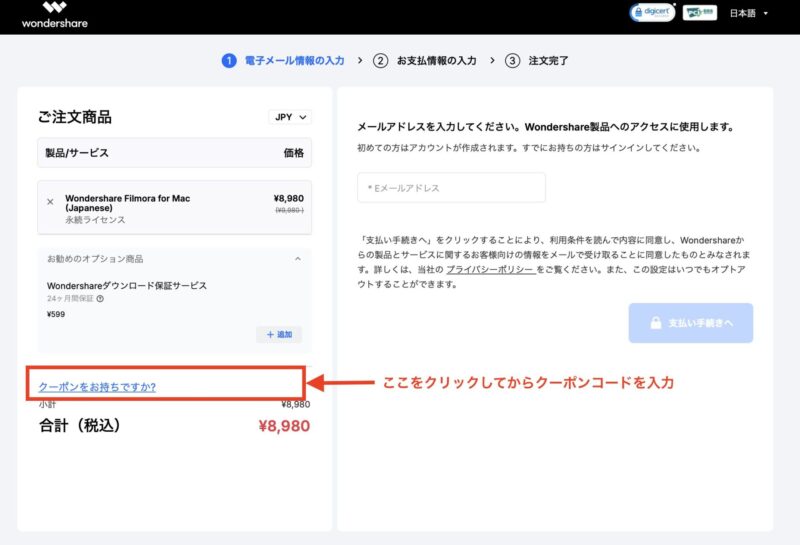Screen dimensions: 800x545
Task: Go to 電子メール情報の入力 step
Action: 294,61
